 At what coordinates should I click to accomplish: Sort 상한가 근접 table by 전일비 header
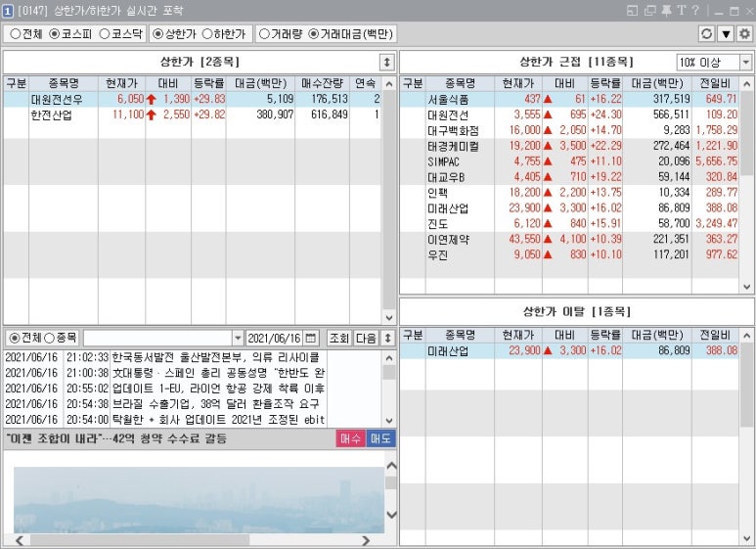715,83
